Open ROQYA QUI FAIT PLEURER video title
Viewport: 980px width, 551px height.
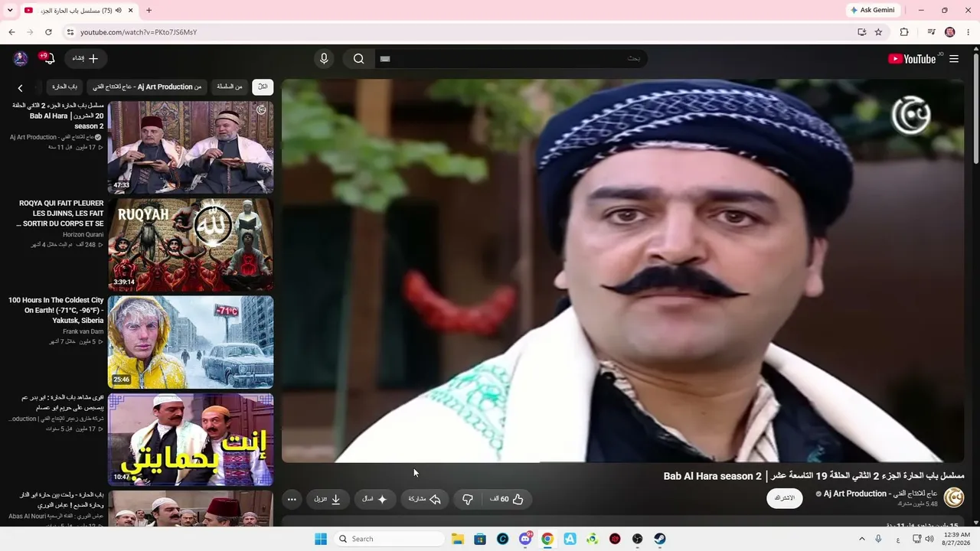[x=60, y=214]
